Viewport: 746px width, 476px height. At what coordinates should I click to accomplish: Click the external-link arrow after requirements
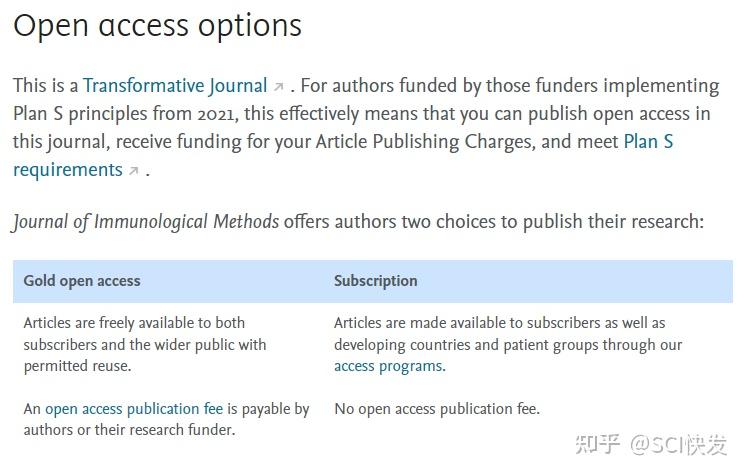(134, 171)
